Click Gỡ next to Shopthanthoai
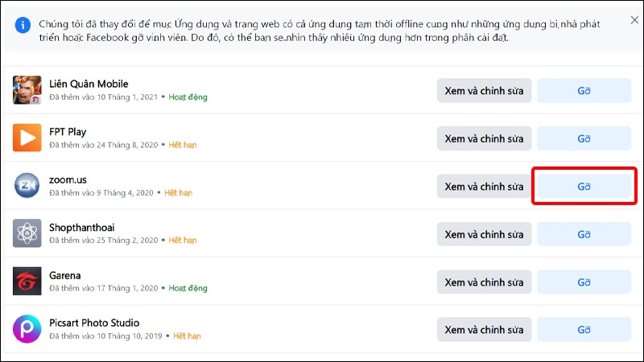 click(584, 234)
